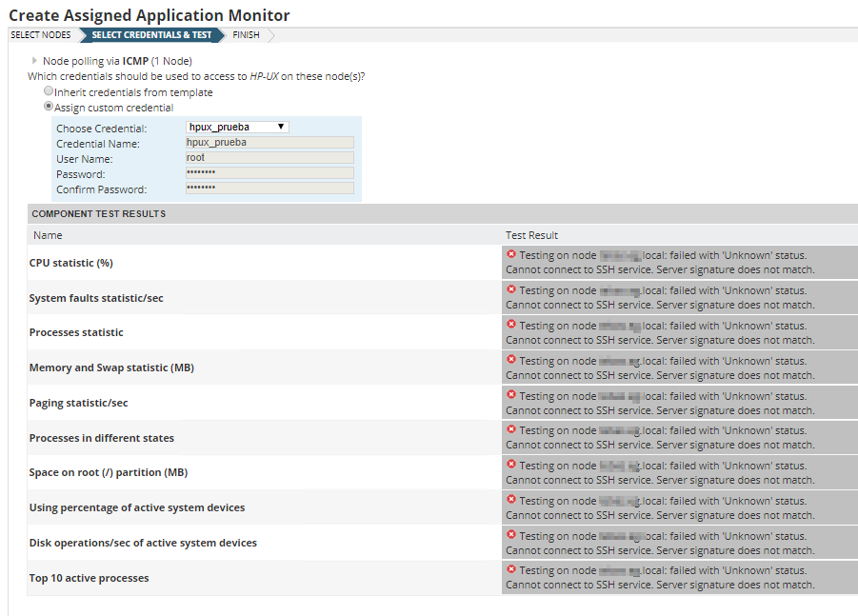Screen dimensions: 858x616
Task: Click 'Top 10 active processes' row name
Action: [89, 578]
